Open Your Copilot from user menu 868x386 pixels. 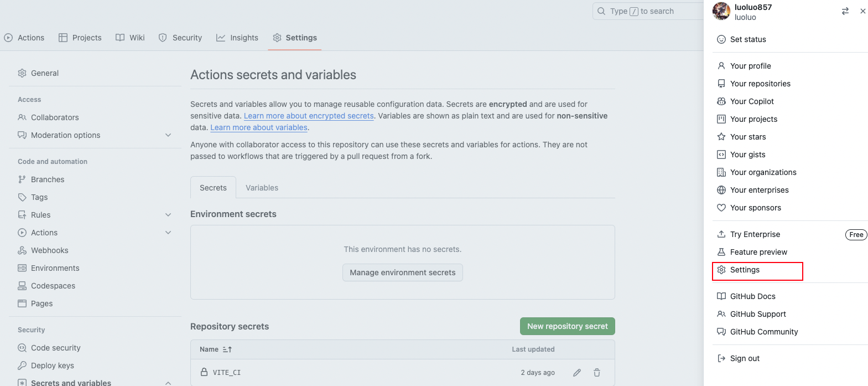(752, 101)
